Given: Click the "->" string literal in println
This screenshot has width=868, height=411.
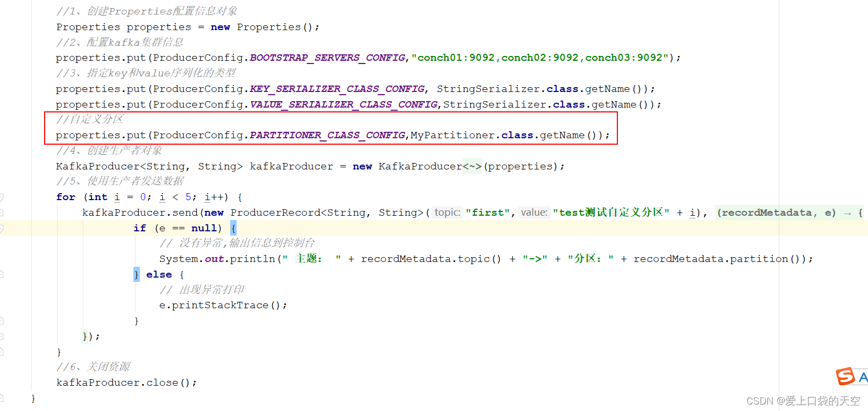Looking at the screenshot, I should [535, 259].
